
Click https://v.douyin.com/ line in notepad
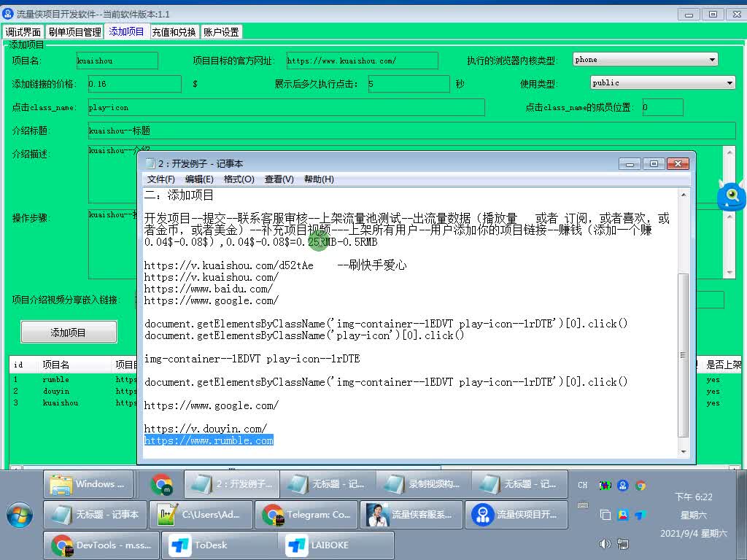point(205,429)
